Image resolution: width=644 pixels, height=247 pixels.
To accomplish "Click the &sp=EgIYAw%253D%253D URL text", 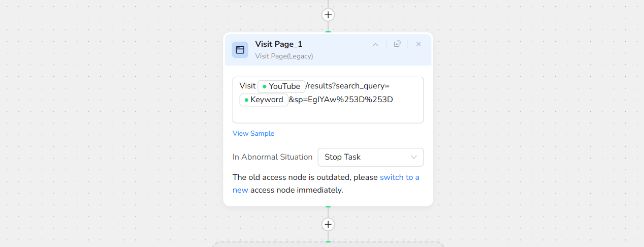I will point(341,100).
